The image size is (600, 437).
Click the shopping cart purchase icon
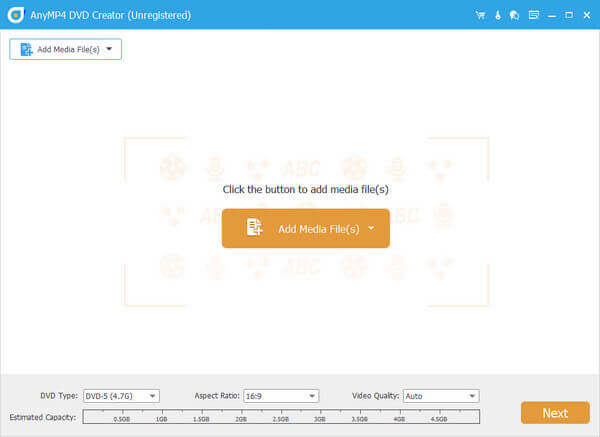tap(481, 15)
